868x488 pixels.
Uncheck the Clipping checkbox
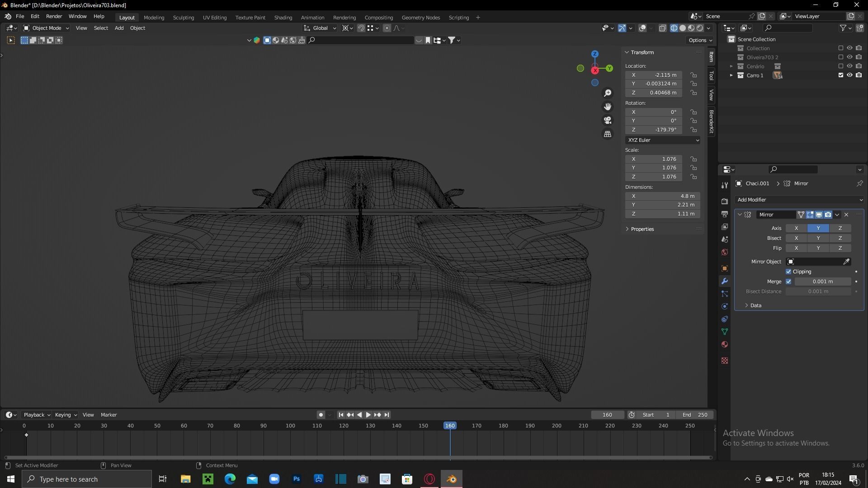point(788,272)
